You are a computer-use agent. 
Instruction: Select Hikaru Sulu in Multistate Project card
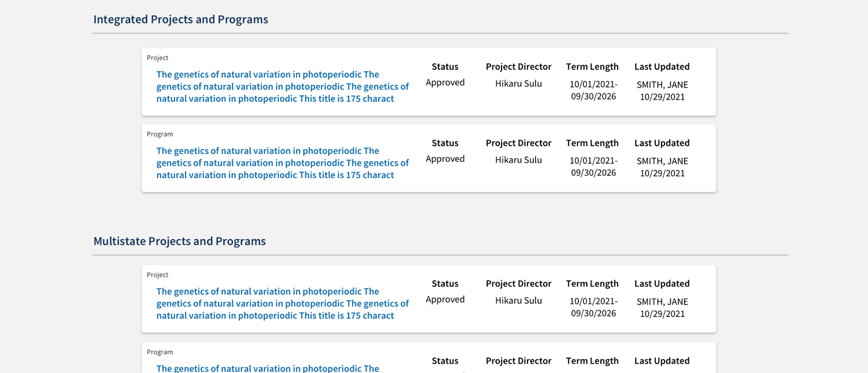[519, 301]
